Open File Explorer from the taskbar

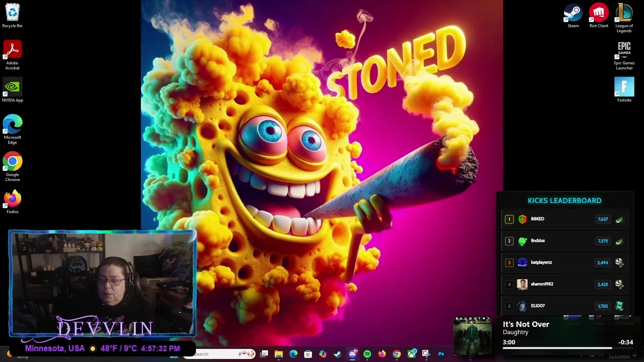279,354
